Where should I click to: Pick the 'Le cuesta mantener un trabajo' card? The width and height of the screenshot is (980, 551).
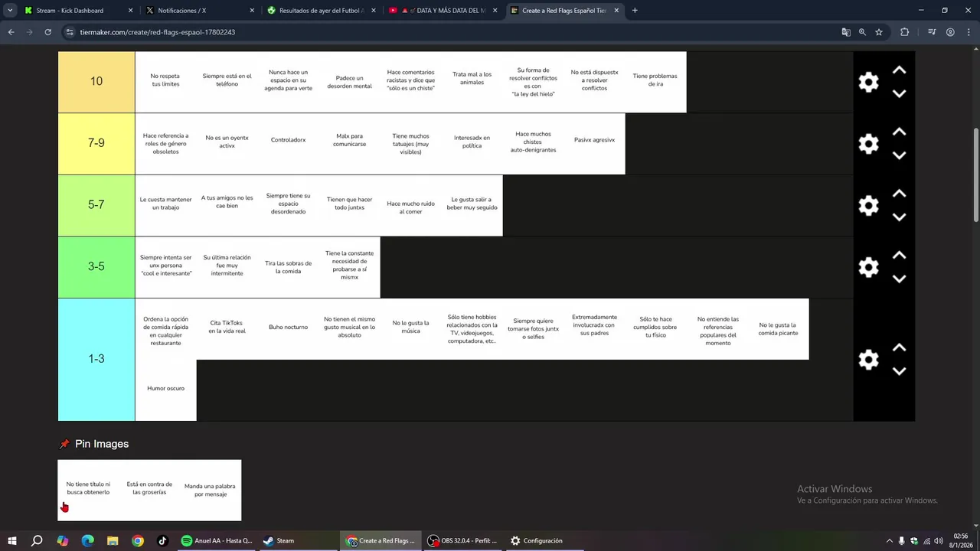point(165,205)
